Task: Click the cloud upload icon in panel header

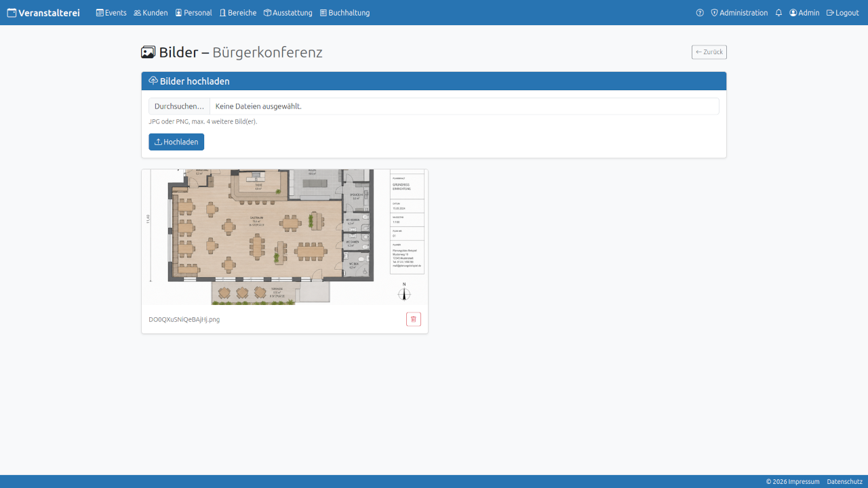Action: 153,81
